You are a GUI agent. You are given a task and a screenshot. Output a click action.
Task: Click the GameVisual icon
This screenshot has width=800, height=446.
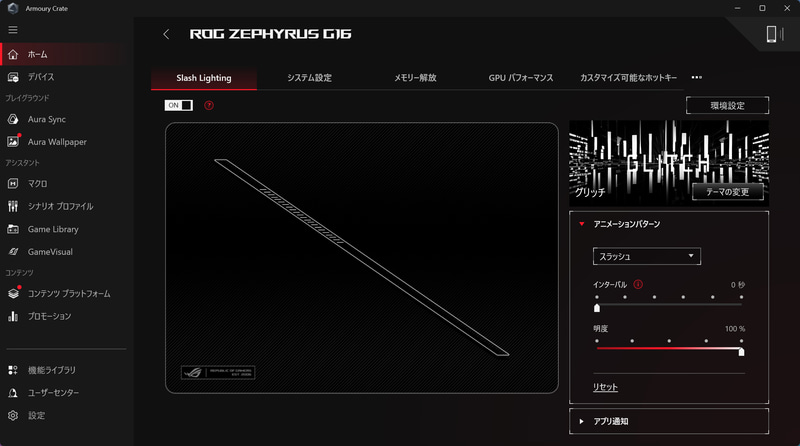(13, 252)
